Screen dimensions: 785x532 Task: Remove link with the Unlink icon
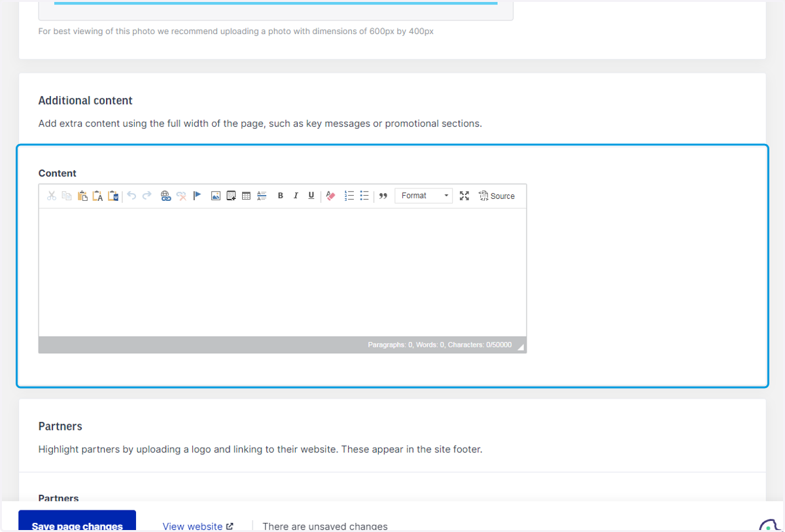181,196
